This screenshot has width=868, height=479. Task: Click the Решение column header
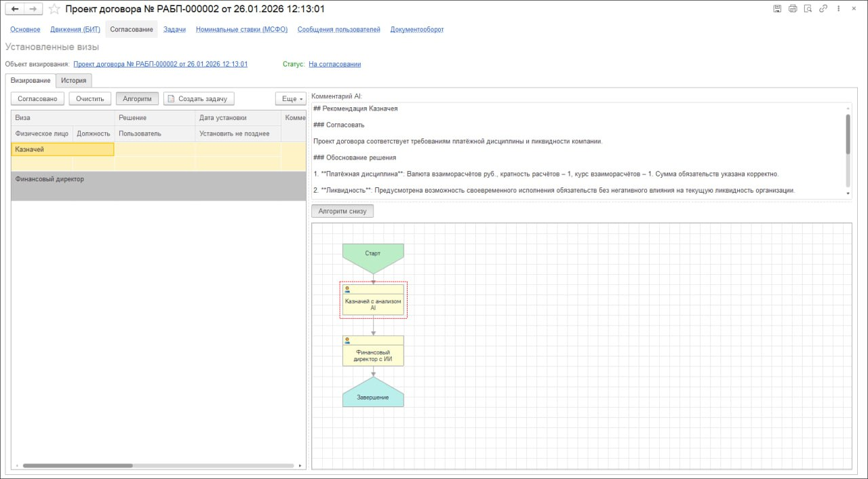tap(155, 117)
